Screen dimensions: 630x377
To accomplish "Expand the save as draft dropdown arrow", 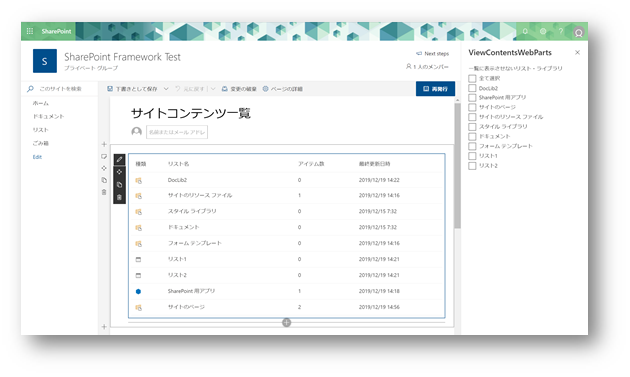I will point(166,89).
